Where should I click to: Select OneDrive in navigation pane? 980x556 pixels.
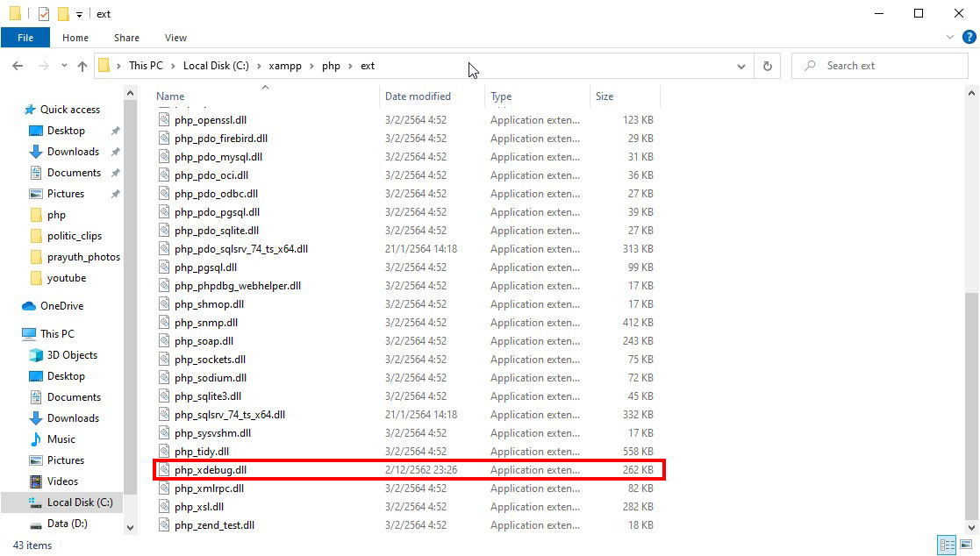(62, 306)
